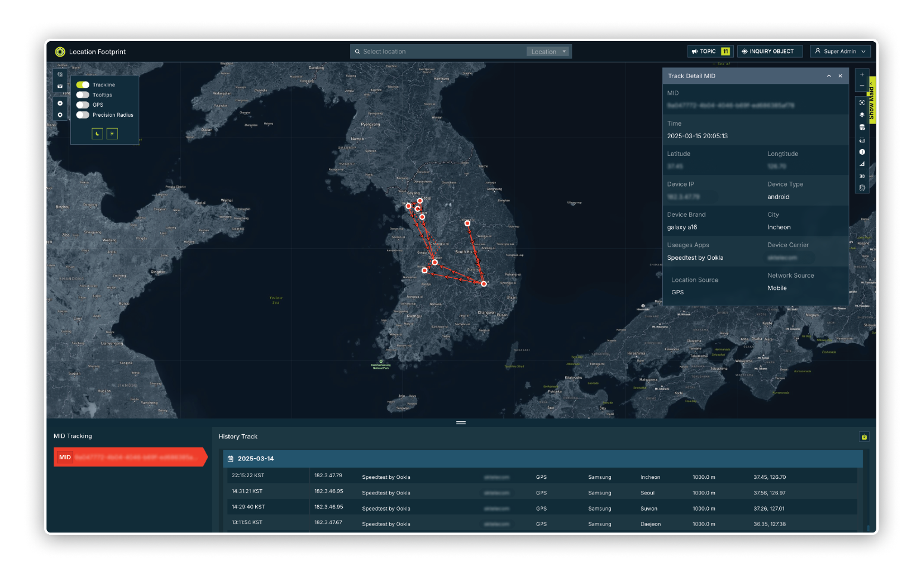Image resolution: width=924 pixels, height=579 pixels.
Task: Open the TOPIC button
Action: click(710, 52)
